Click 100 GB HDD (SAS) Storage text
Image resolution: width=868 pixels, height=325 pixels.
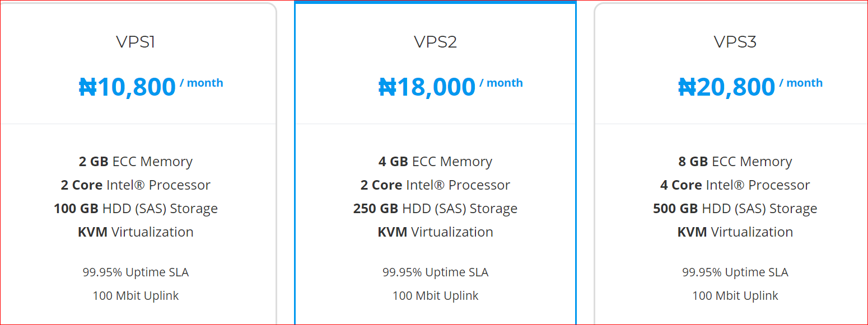[136, 209]
